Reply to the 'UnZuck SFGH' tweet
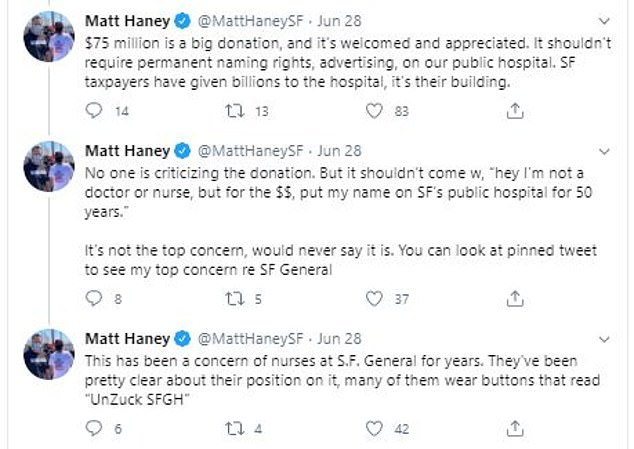634x449 pixels. [x=96, y=428]
